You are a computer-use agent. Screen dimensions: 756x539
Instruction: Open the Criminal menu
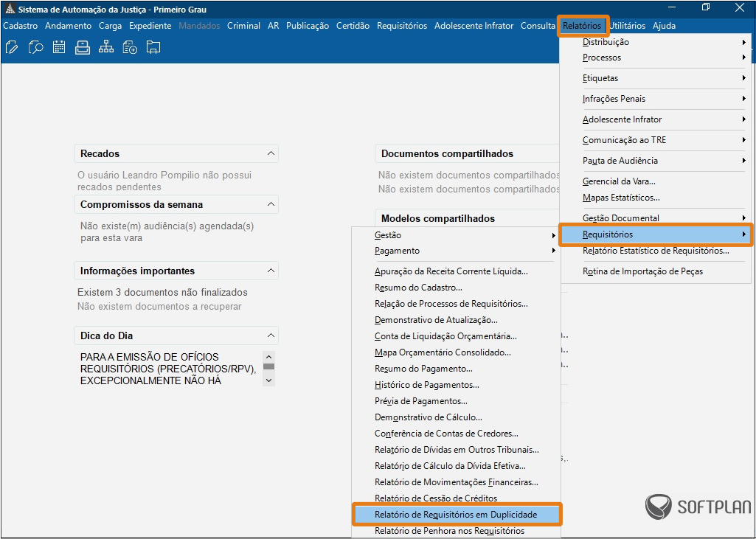click(243, 26)
